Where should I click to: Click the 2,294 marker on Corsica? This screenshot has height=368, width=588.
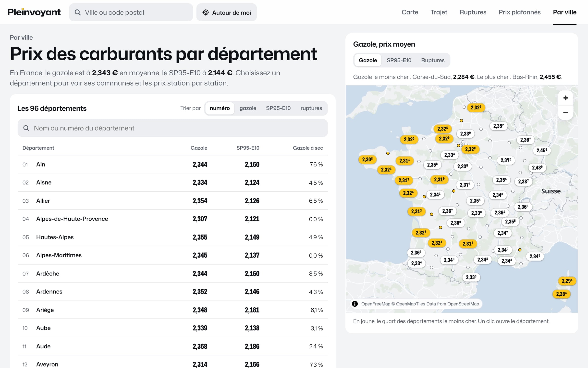click(567, 281)
